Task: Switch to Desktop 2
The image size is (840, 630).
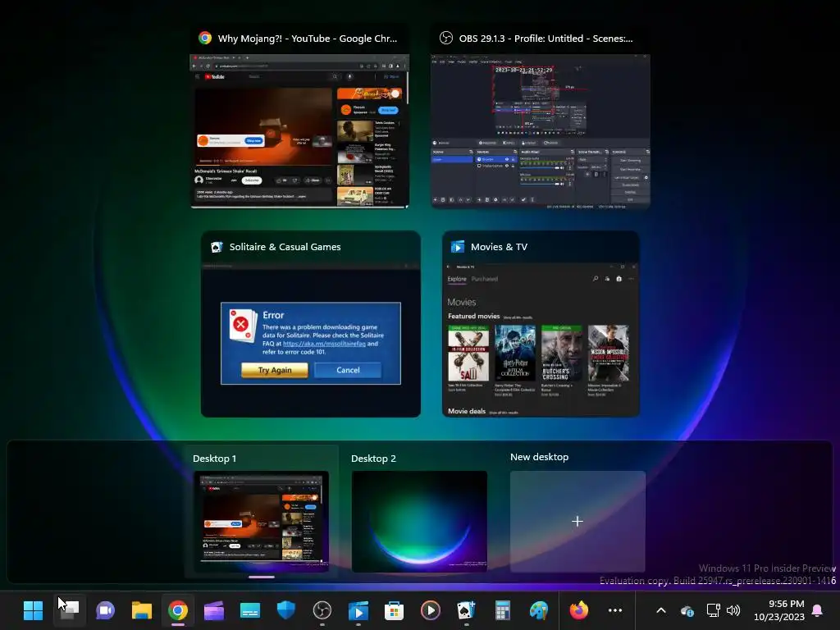Action: point(419,521)
